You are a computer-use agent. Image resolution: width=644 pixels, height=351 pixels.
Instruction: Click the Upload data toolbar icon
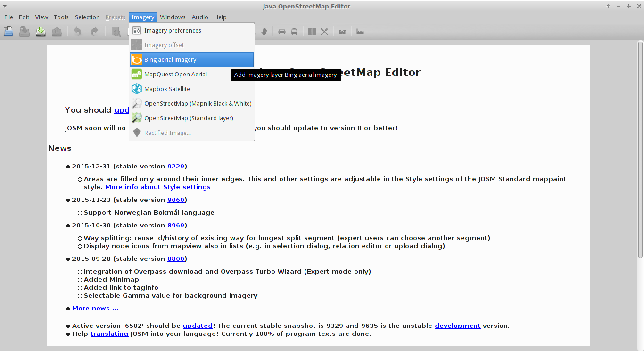click(x=57, y=32)
